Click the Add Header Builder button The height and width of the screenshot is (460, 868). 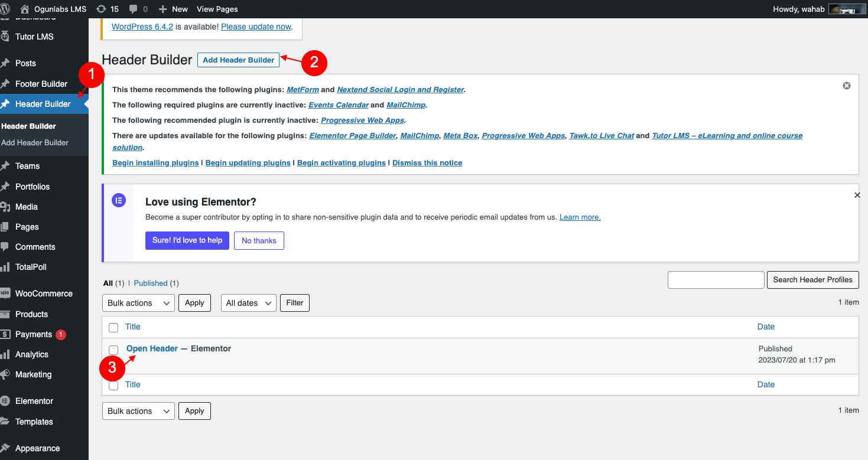point(239,60)
